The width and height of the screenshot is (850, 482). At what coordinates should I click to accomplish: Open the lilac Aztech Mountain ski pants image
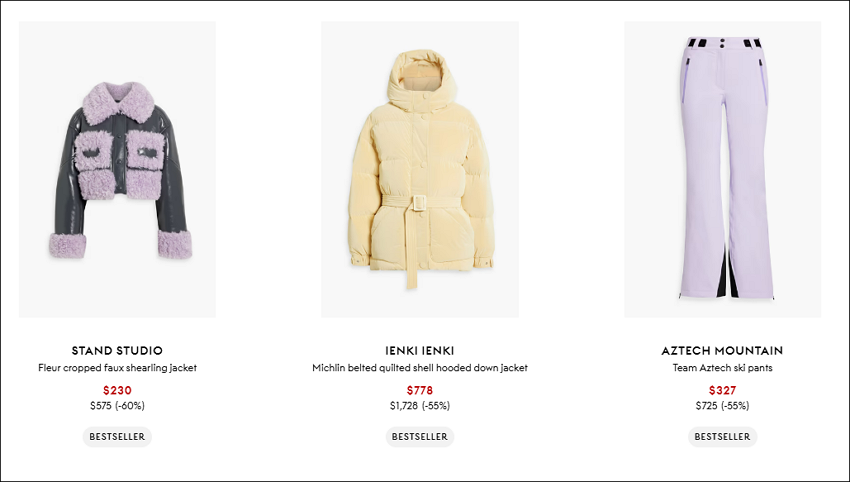pos(723,169)
